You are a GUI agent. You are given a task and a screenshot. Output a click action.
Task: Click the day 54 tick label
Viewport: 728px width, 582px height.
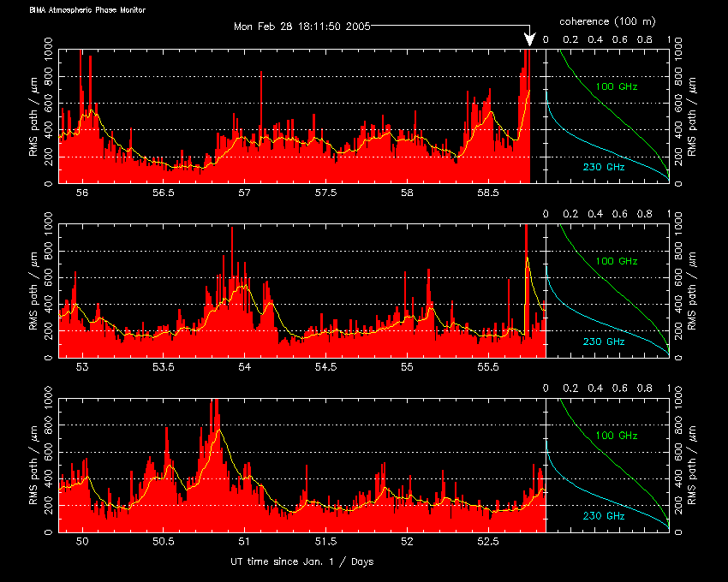[244, 367]
